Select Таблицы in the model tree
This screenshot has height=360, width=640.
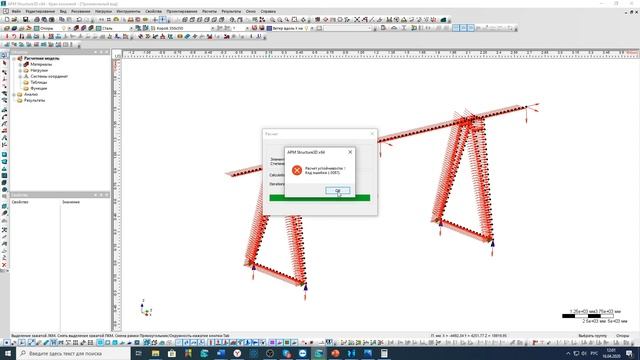(x=39, y=82)
